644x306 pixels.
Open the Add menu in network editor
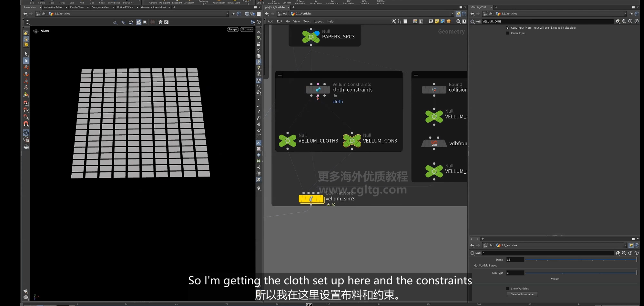(x=271, y=22)
